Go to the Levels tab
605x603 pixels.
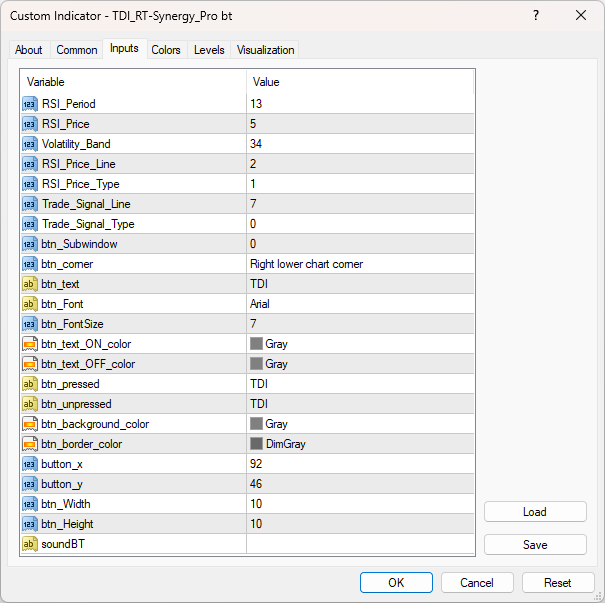(209, 50)
